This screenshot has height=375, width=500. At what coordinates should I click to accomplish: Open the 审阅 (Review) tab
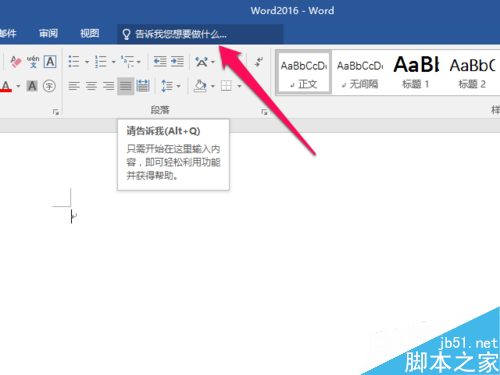(49, 33)
